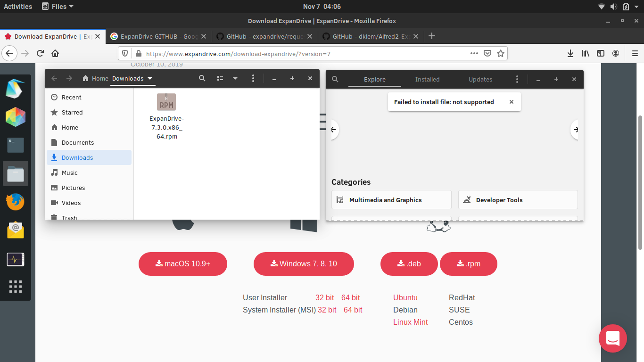Go back using Files navigation arrow
The height and width of the screenshot is (362, 644).
[x=54, y=78]
